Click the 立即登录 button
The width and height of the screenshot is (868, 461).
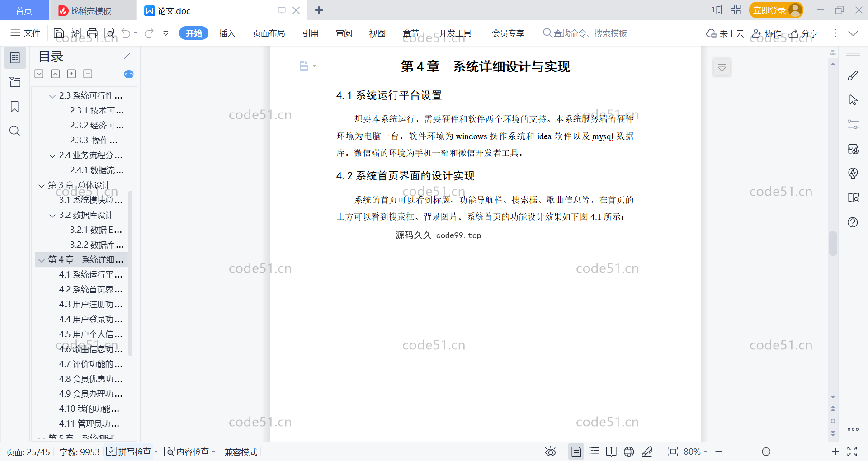click(x=776, y=10)
